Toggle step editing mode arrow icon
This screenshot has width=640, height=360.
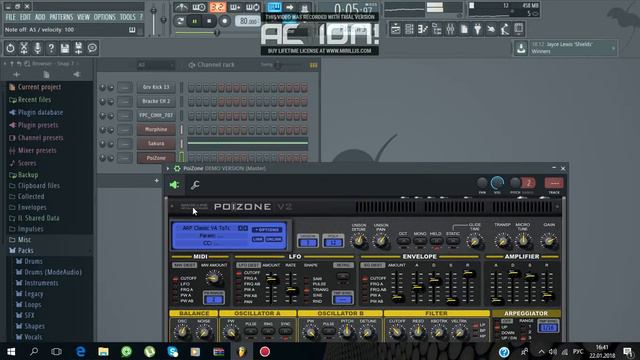[x=289, y=7]
